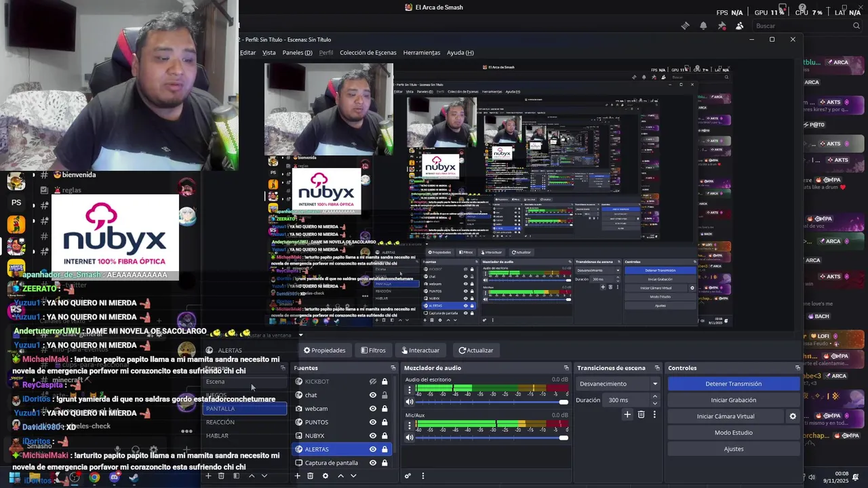The height and width of the screenshot is (488, 868).
Task: Click the Actualizar button
Action: 476,350
